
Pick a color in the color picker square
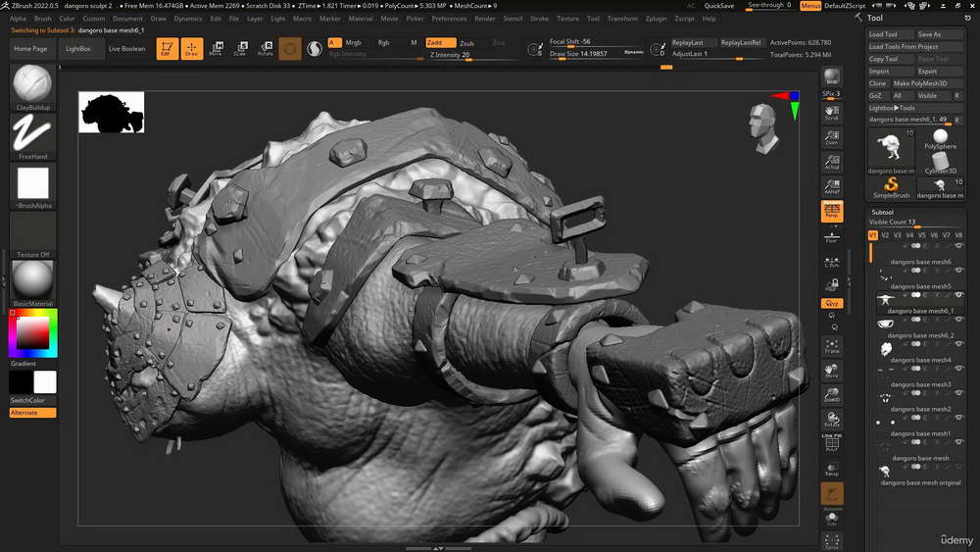(x=32, y=332)
